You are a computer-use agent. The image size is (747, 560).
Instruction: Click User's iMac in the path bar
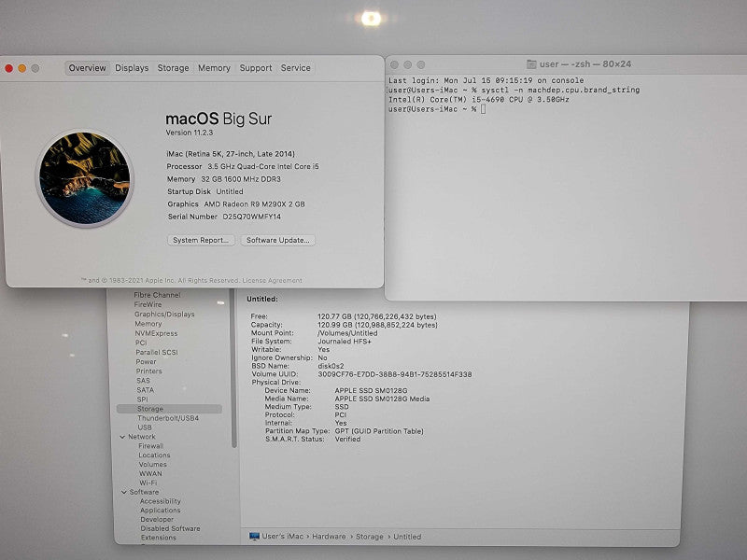283,537
